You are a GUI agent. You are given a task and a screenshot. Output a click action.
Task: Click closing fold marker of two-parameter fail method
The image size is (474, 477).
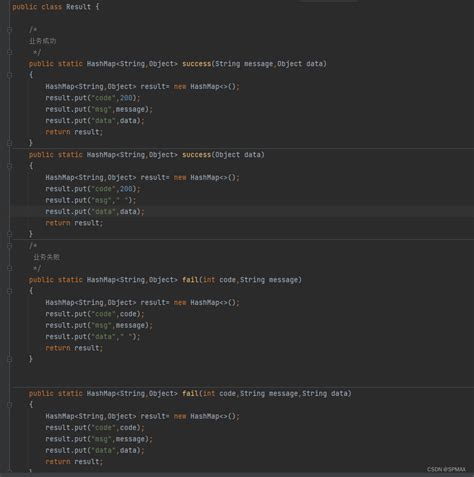[x=9, y=359]
